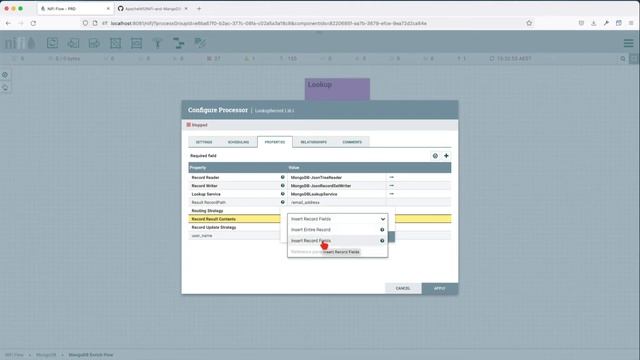Select the Remote Process Group icon
The height and width of the screenshot is (360, 640).
(x=136, y=43)
